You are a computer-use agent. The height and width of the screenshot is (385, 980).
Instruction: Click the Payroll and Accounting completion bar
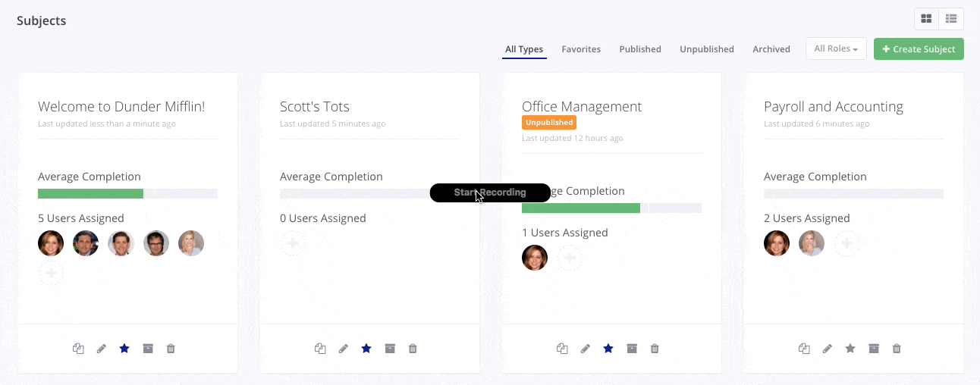[x=853, y=194]
